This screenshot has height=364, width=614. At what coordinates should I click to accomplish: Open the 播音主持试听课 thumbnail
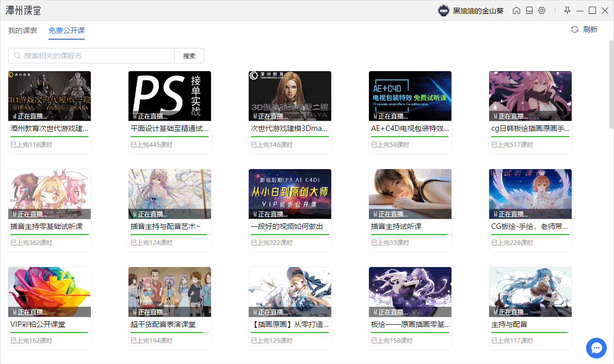click(410, 194)
